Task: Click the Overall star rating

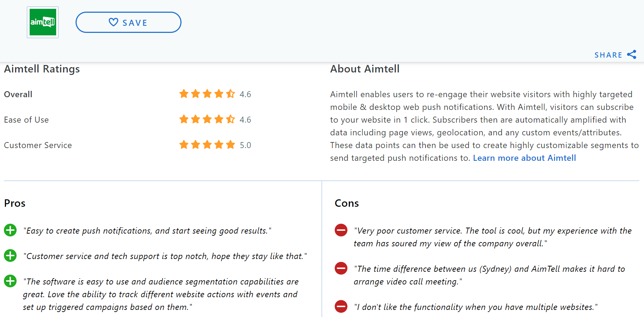Action: tap(207, 94)
